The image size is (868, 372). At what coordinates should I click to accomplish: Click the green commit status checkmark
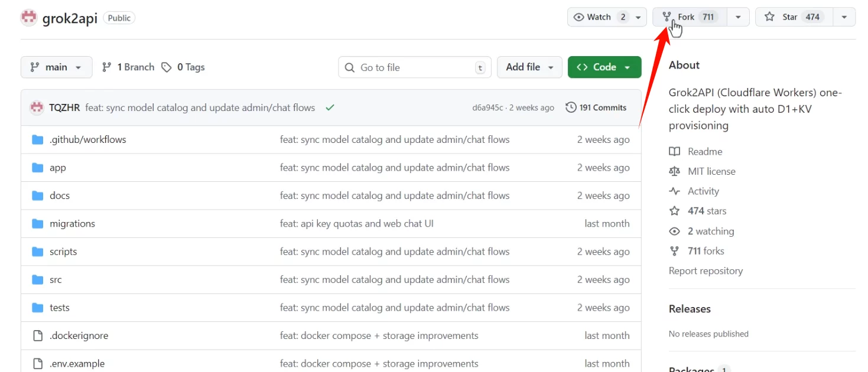pos(330,107)
